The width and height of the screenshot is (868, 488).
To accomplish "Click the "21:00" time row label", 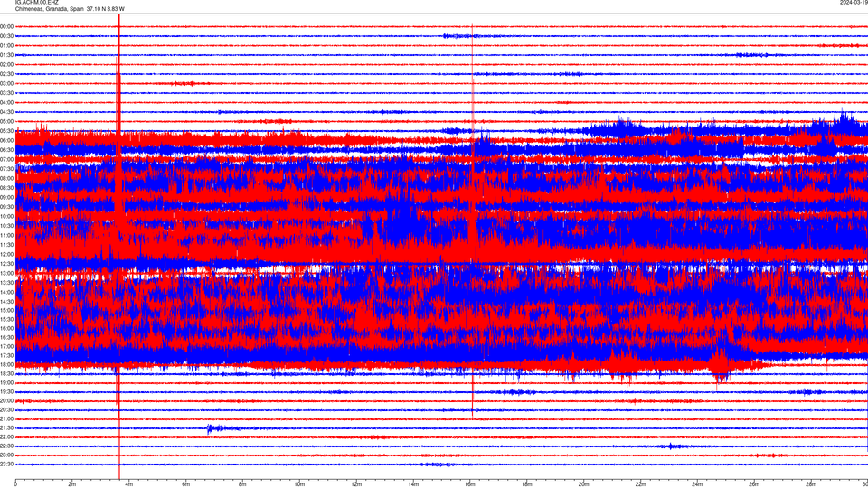I will (x=6, y=418).
